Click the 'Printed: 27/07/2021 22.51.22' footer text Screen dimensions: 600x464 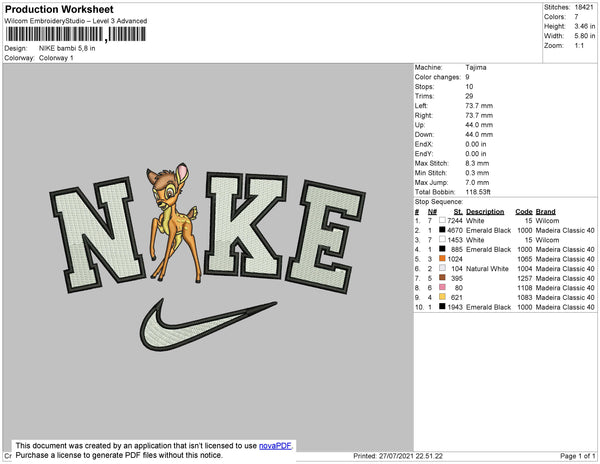point(398,456)
